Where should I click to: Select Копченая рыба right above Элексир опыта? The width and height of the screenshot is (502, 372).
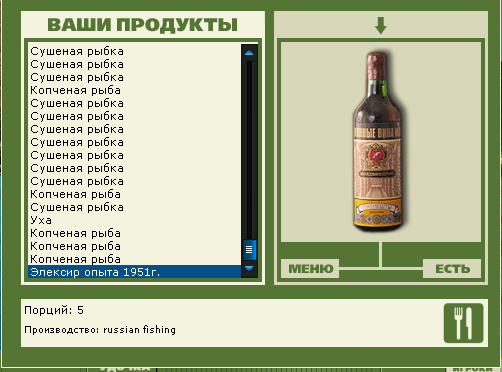[134, 259]
